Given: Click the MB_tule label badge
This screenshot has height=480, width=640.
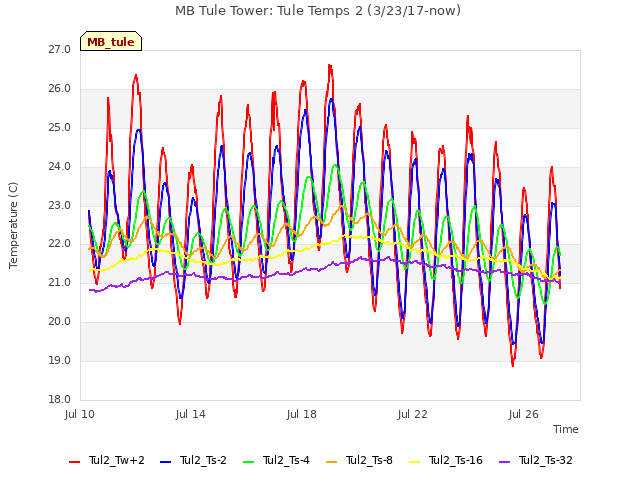Looking at the screenshot, I should pos(111,41).
